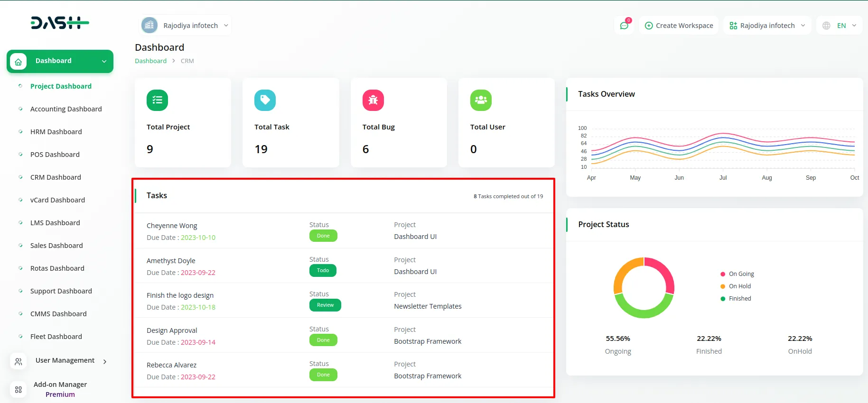Toggle the On Hold legend item

[x=739, y=286]
